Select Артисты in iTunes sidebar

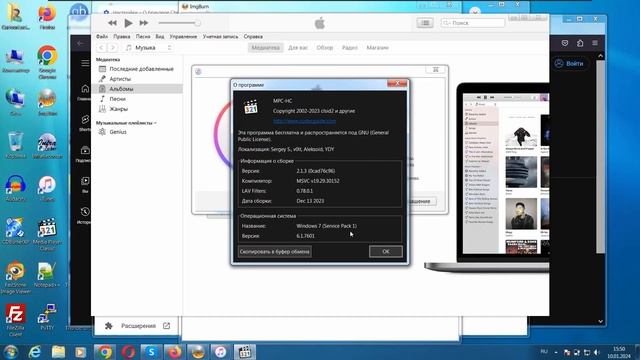click(137, 79)
